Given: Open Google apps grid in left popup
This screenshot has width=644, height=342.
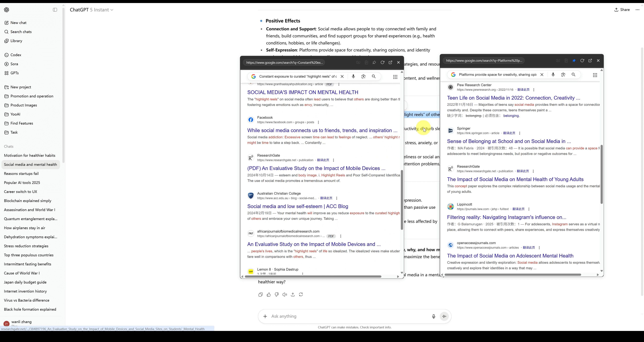Looking at the screenshot, I should point(395,77).
